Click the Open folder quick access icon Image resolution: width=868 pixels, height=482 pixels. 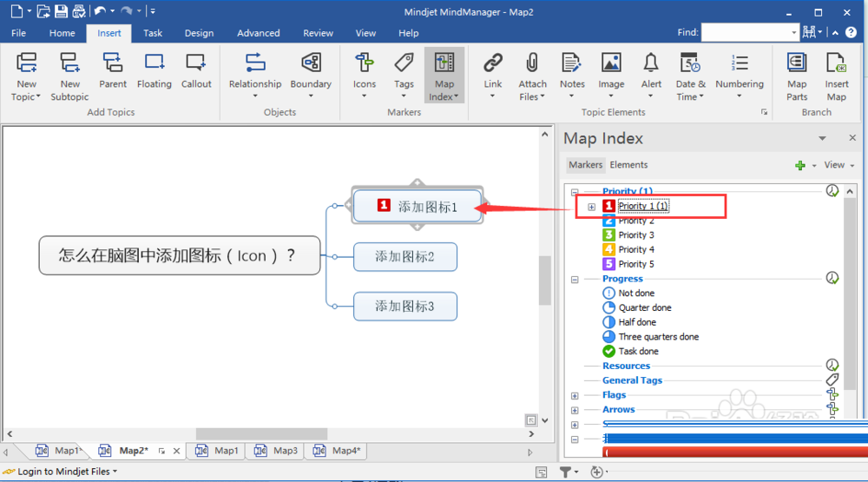click(x=43, y=11)
